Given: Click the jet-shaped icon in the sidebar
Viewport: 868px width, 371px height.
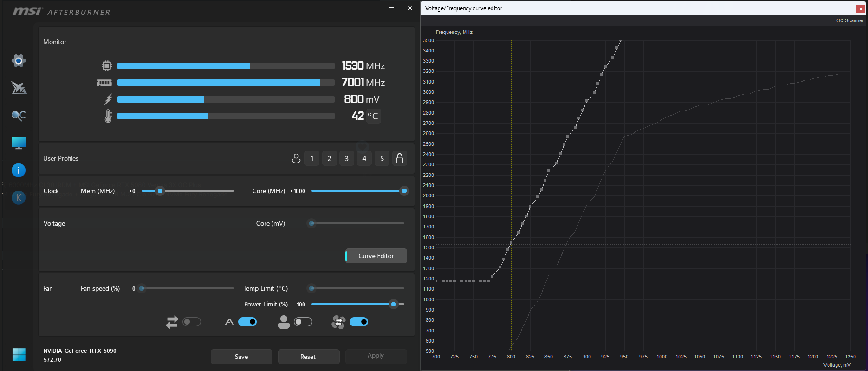Looking at the screenshot, I should pos(19,88).
